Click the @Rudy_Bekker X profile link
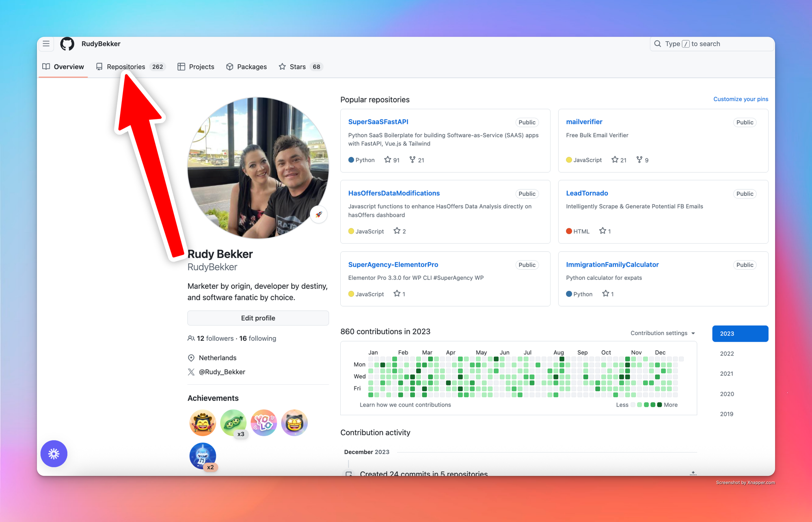The width and height of the screenshot is (812, 522). pyautogui.click(x=222, y=372)
